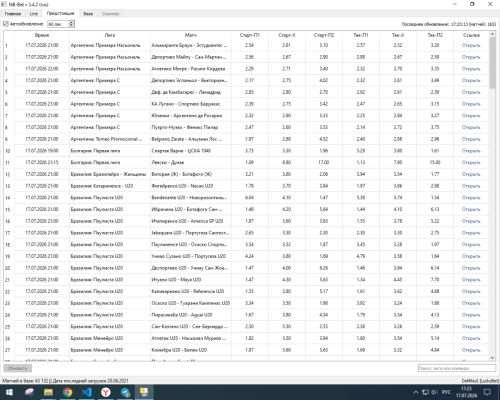Open the link for Спартак Варна - ЦСКА 1948

point(471,151)
